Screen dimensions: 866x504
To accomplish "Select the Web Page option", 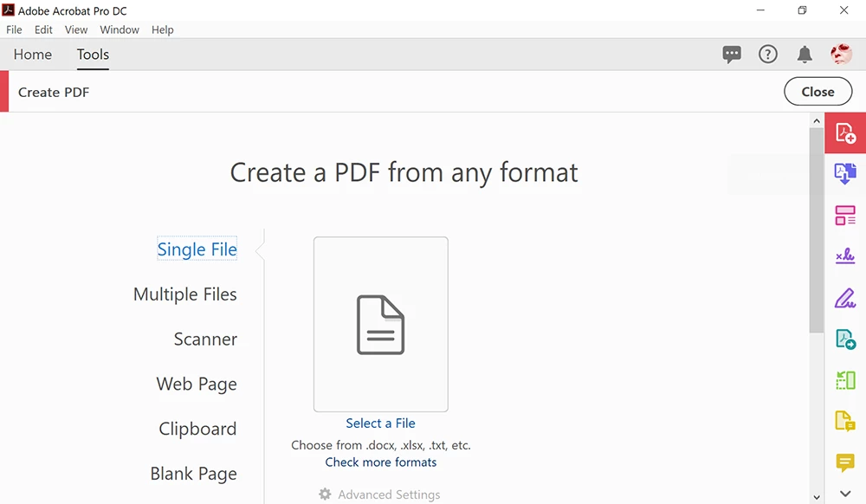I will [197, 384].
